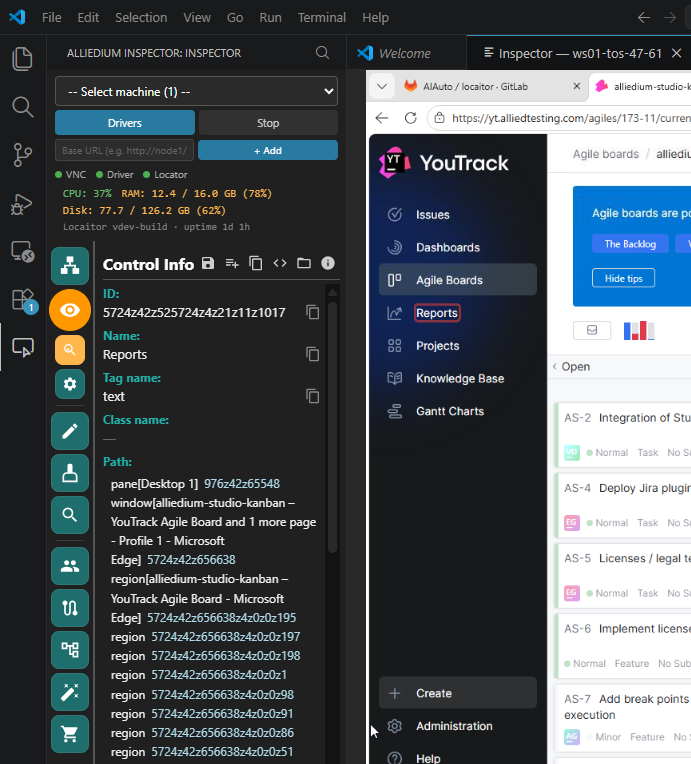The image size is (691, 764).
Task: Open the Edit menu
Action: 88,18
